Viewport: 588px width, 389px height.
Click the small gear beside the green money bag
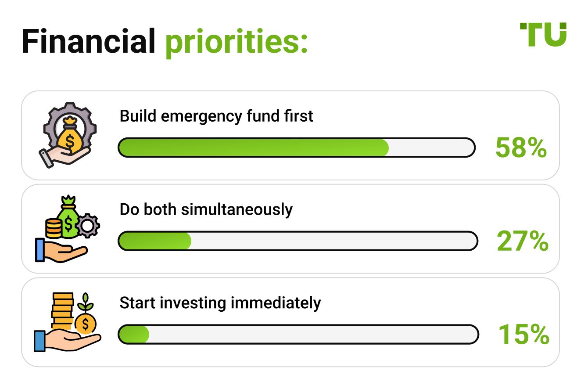point(88,226)
